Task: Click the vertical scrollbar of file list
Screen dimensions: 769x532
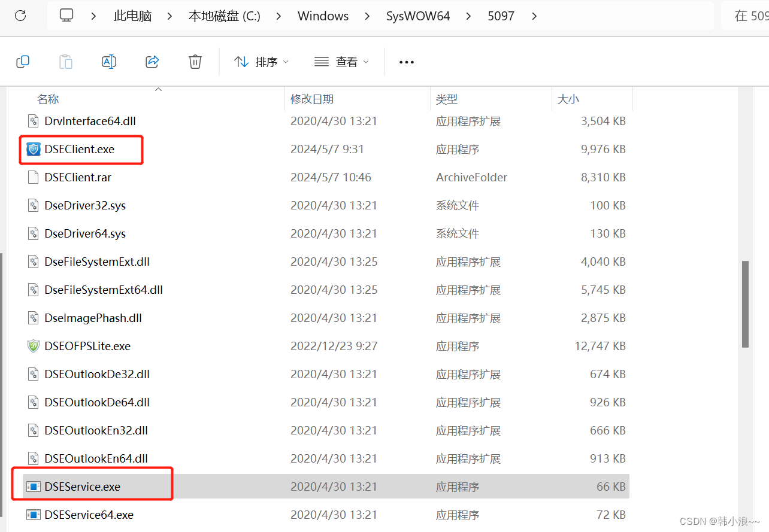Action: [x=745, y=304]
